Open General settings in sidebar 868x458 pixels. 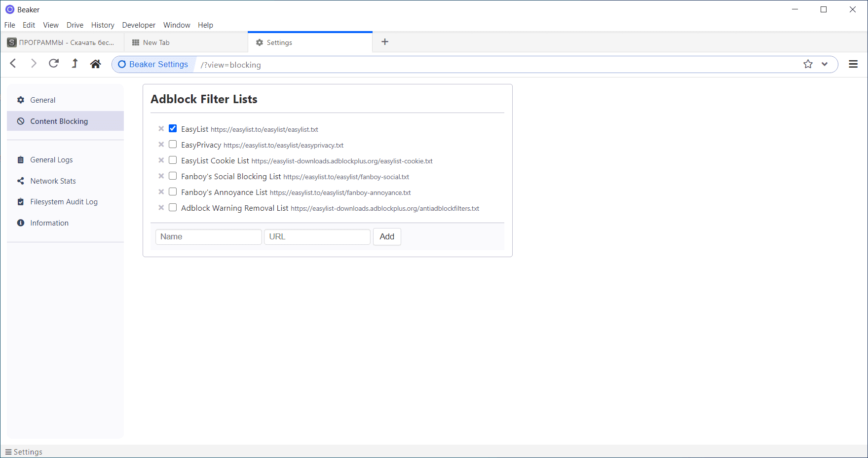(x=65, y=100)
